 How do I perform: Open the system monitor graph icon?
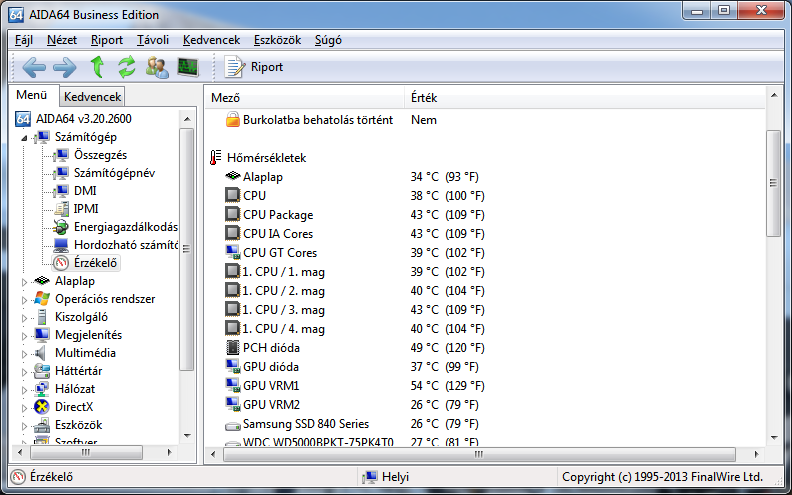(x=188, y=67)
